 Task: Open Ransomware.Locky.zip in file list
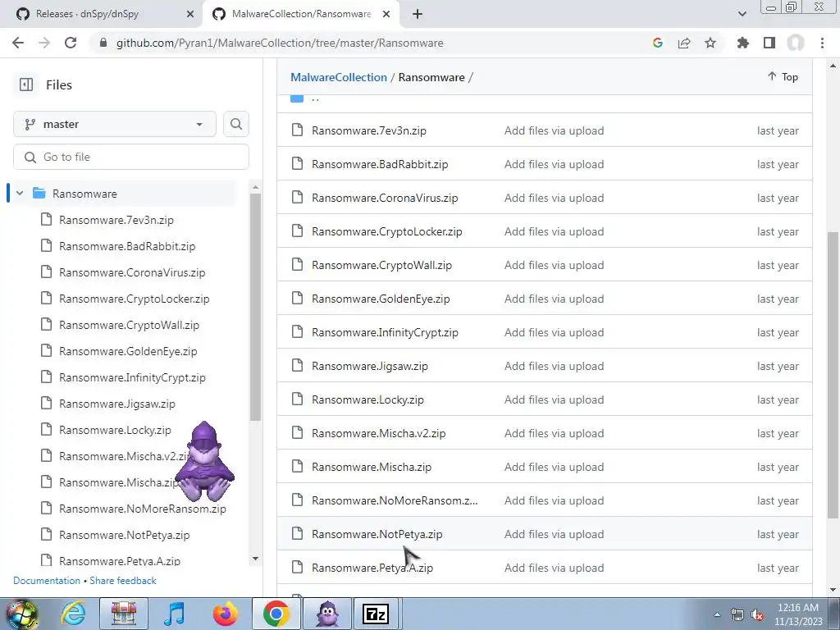tap(367, 400)
